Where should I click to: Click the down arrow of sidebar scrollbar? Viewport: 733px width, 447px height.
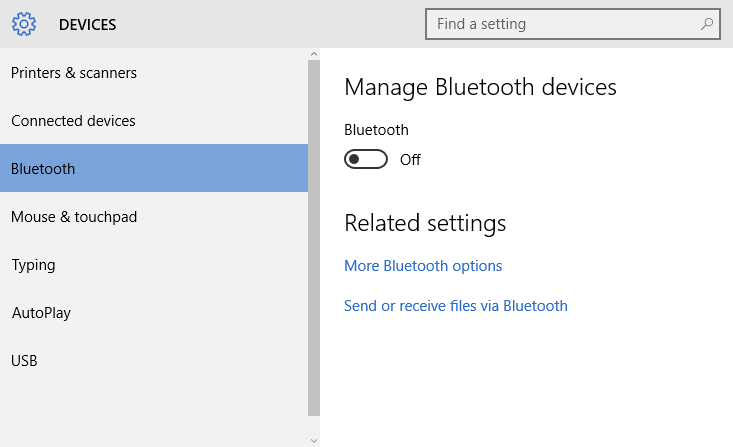pos(314,440)
